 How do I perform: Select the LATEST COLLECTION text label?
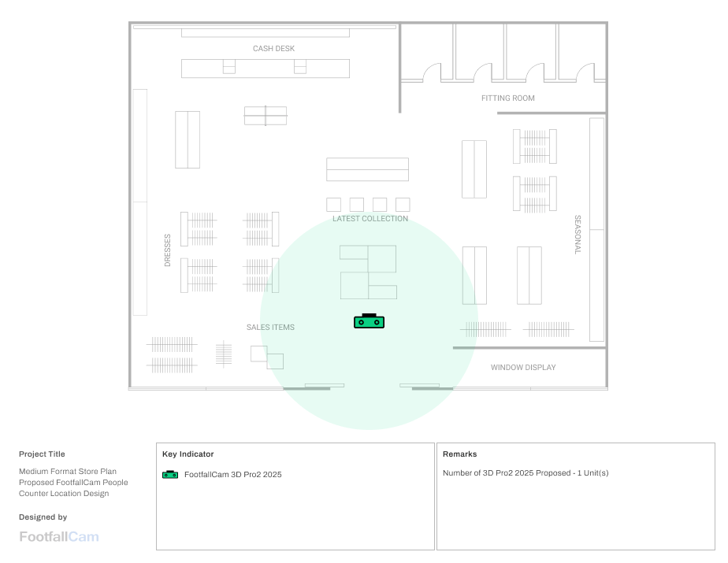(x=370, y=219)
